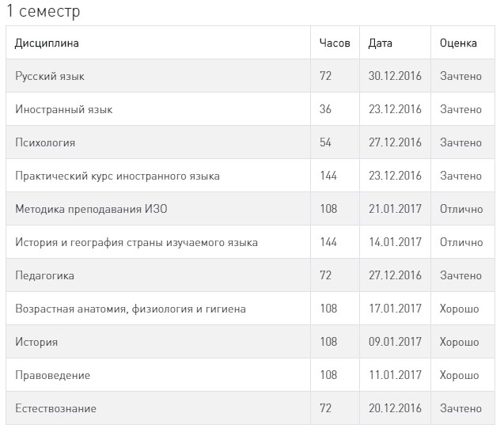504x432 pixels.
Task: Click the Хорошо grade for Правоведение
Action: coord(459,376)
